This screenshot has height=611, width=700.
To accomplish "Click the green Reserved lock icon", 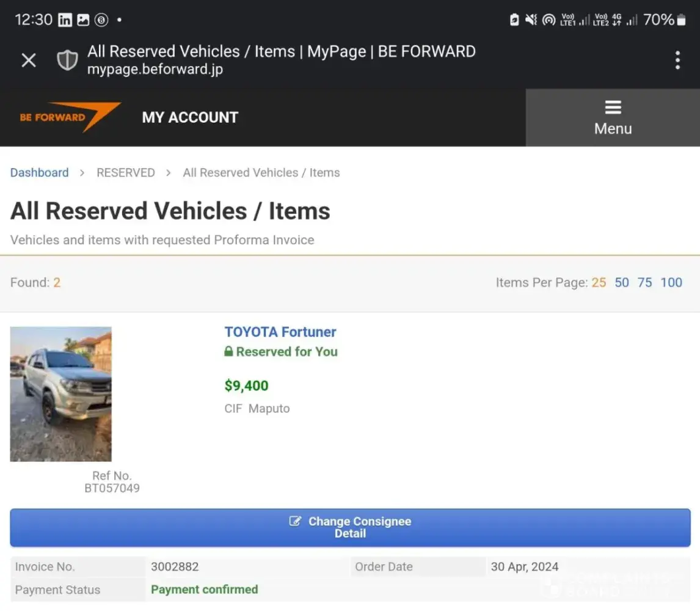I will 228,351.
